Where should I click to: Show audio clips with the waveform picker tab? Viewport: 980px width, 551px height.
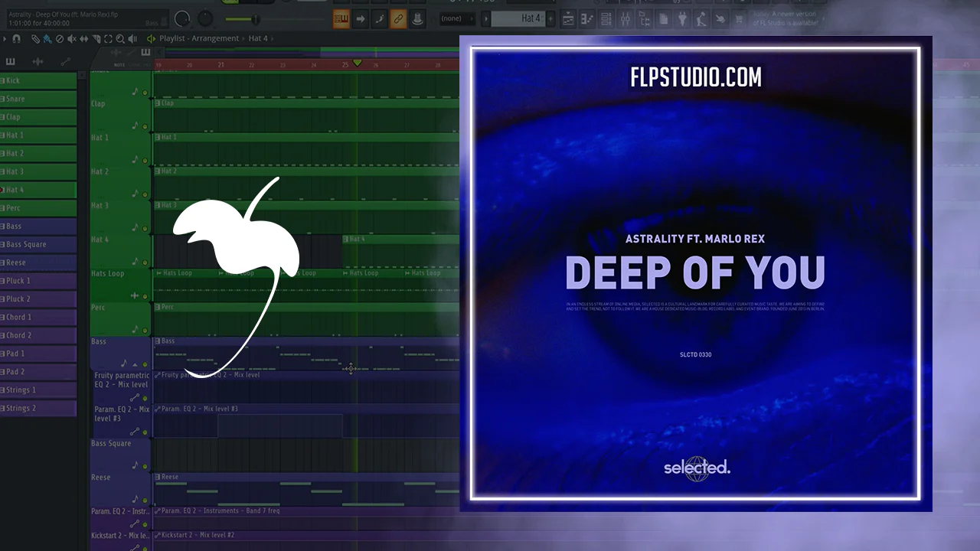(x=38, y=61)
